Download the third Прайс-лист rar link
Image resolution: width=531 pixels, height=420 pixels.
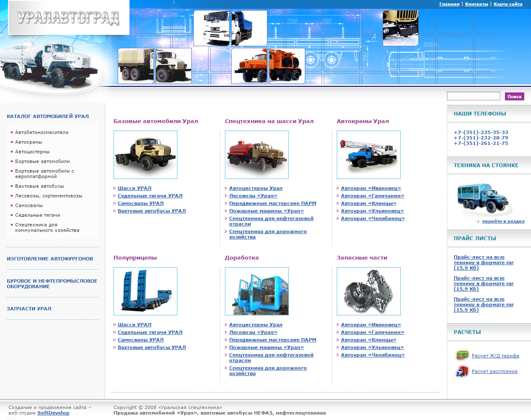point(483,304)
